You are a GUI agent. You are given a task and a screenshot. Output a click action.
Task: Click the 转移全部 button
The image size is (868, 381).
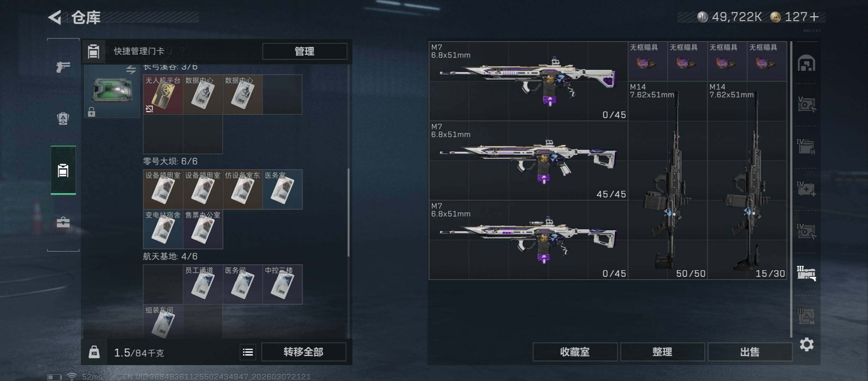pos(303,352)
